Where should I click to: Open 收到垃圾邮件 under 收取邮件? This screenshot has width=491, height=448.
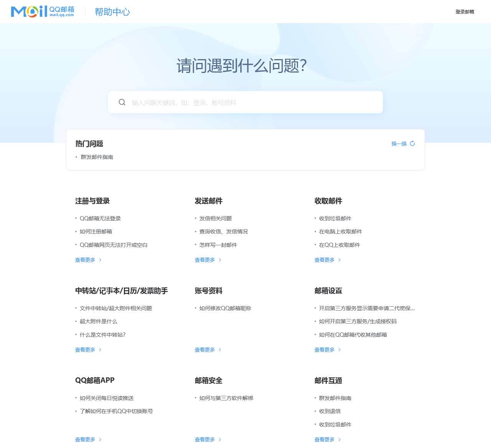click(334, 218)
